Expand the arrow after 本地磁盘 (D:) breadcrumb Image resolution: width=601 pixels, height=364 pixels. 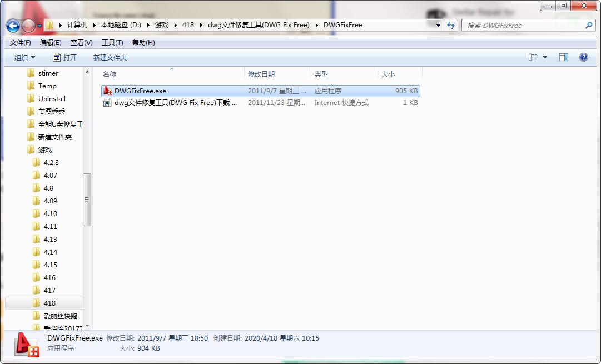pos(148,25)
